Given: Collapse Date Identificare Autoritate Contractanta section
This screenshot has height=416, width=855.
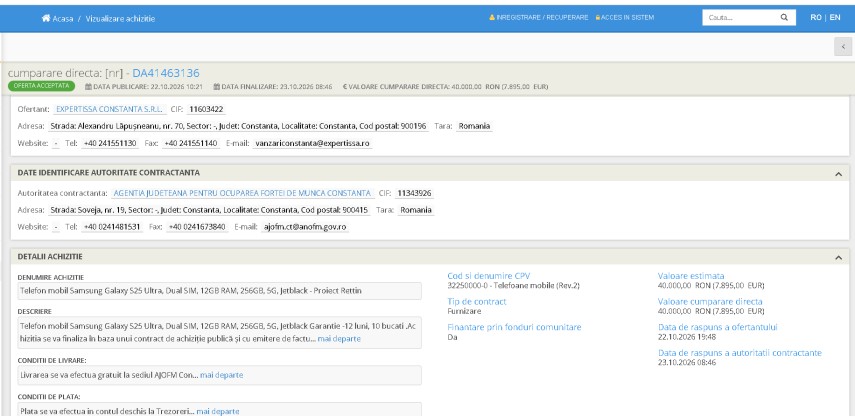Looking at the screenshot, I should pos(839,173).
